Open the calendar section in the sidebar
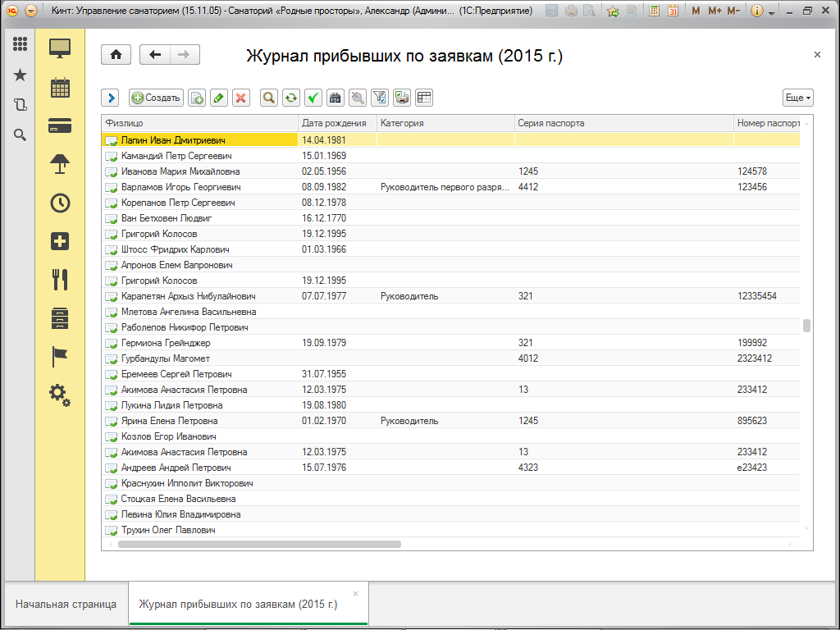Viewport: 840px width, 630px height. click(60, 87)
